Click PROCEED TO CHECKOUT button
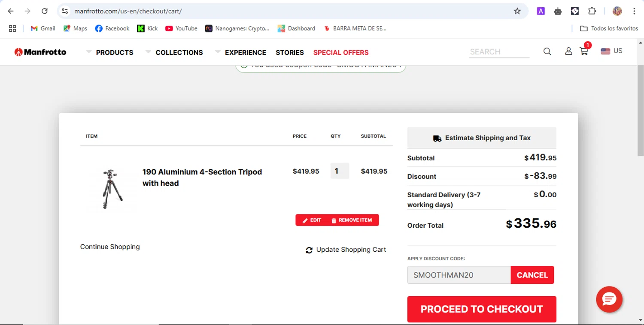The height and width of the screenshot is (325, 644). click(x=482, y=309)
